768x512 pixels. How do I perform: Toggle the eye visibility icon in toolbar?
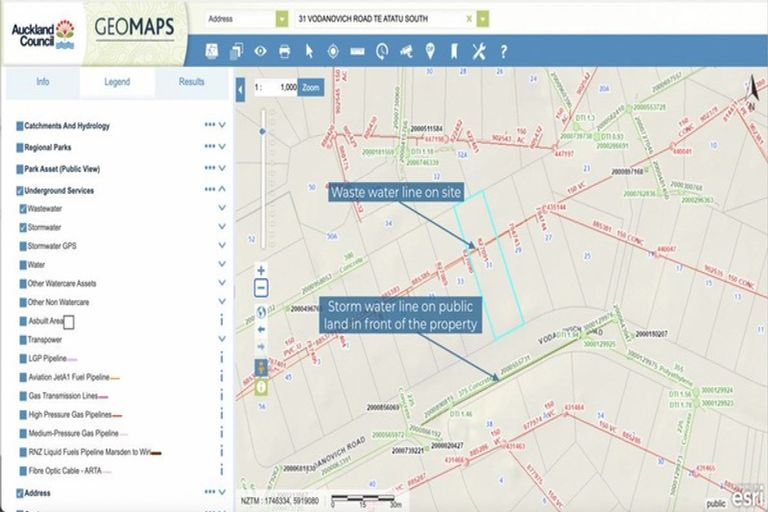coord(260,51)
